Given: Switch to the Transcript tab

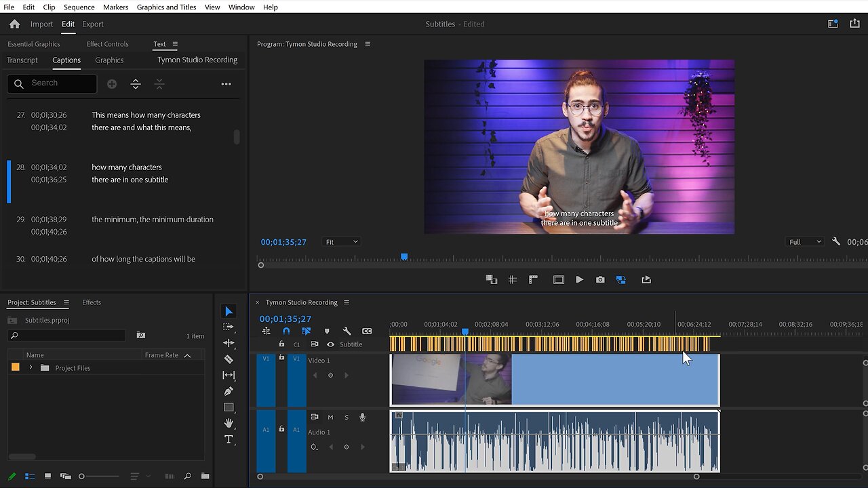Looking at the screenshot, I should (x=22, y=60).
